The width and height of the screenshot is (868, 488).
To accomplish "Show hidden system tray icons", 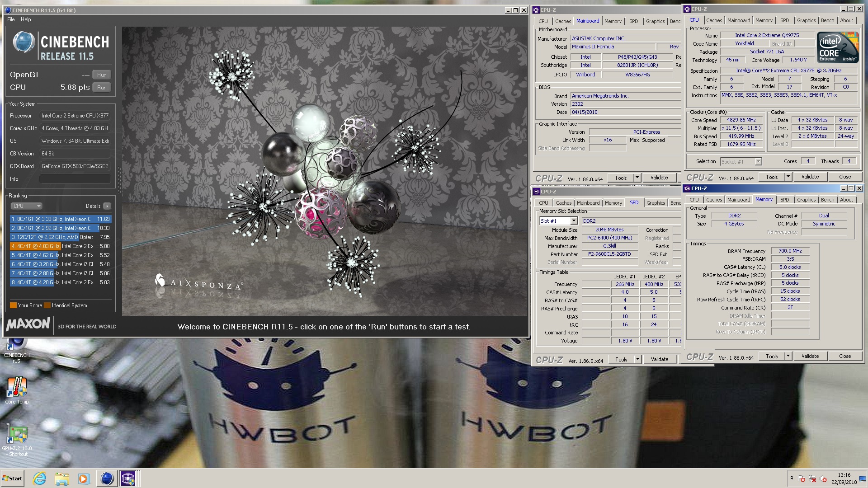I will tap(792, 478).
